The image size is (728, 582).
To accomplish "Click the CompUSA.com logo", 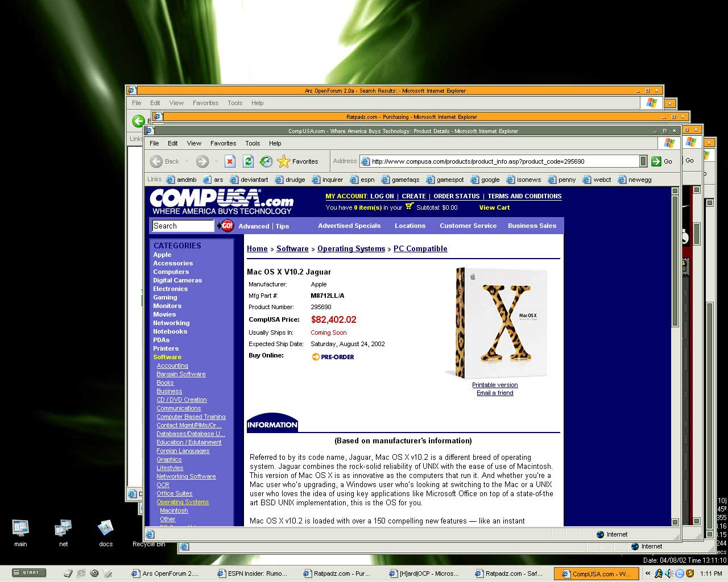I will tap(222, 202).
